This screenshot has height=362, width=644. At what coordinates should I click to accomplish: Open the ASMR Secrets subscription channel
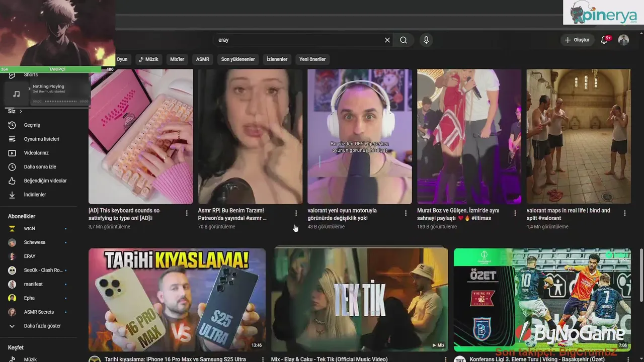click(x=38, y=312)
